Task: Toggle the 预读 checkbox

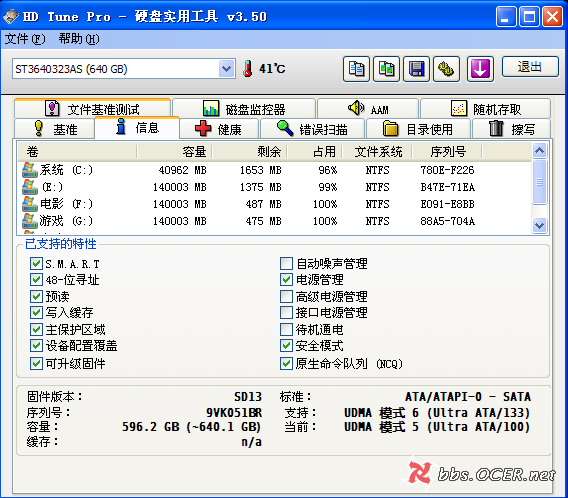Action: (x=36, y=296)
